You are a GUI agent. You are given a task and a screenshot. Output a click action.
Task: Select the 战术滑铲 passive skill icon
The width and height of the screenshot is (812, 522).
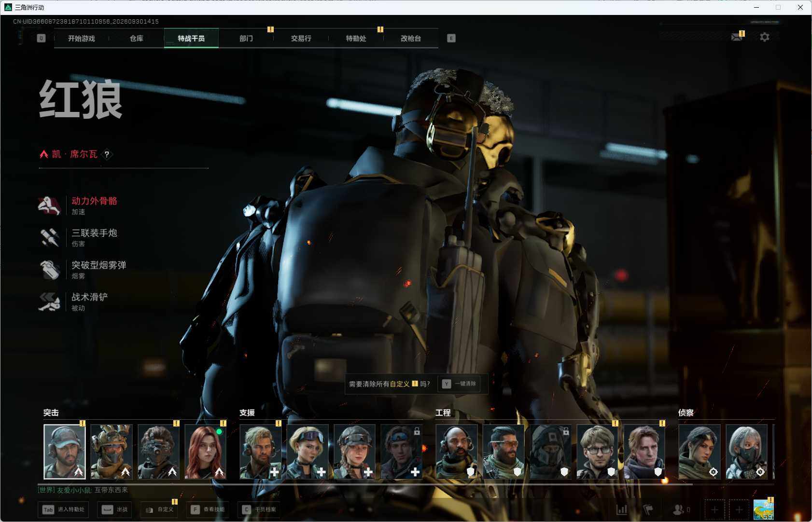[49, 302]
